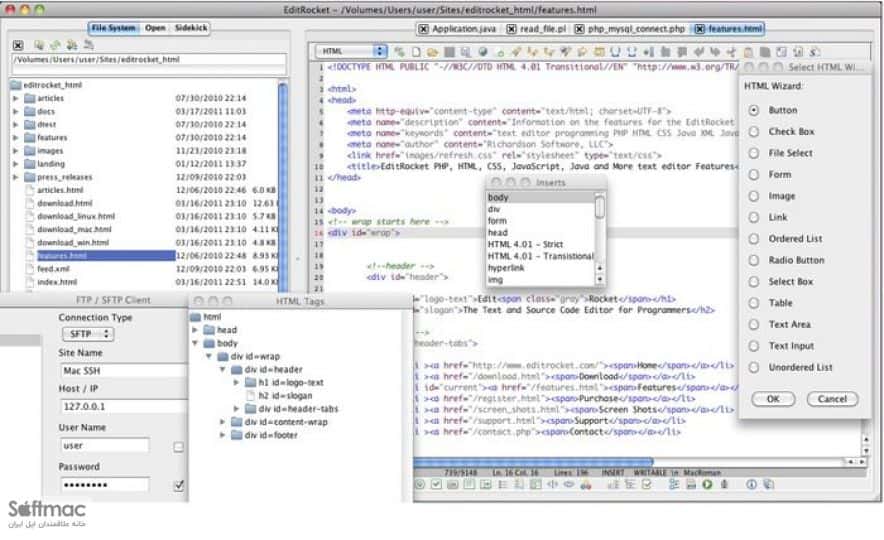Click the open folder toolbar icon

432,52
